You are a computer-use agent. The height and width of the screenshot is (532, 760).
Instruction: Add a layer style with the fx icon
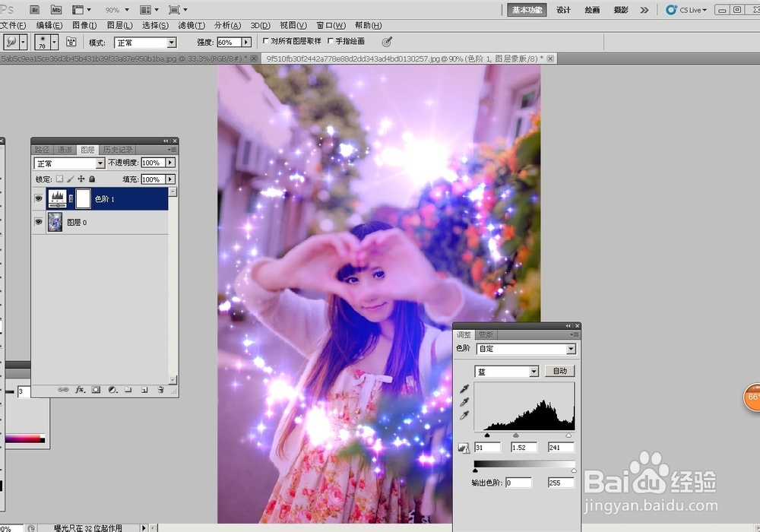(80, 390)
